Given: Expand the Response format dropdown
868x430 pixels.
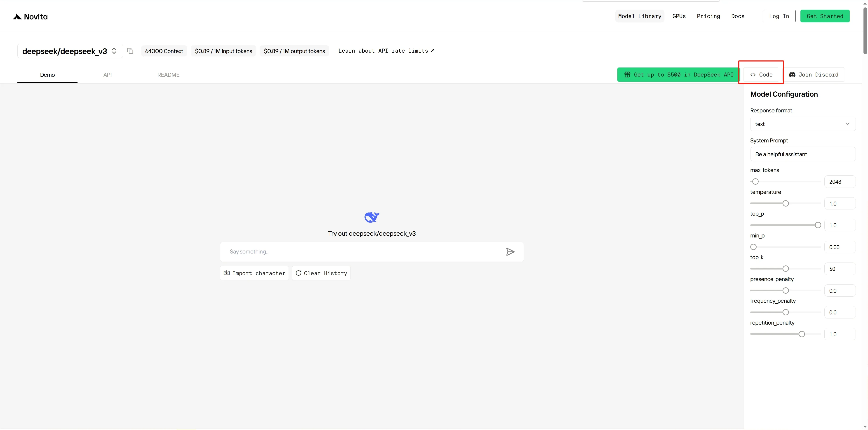Looking at the screenshot, I should tap(803, 124).
